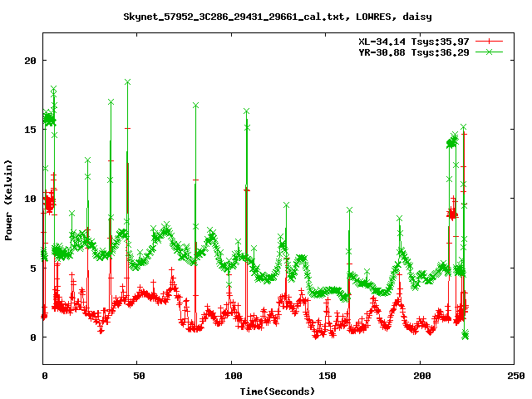Click the Power (Kelvin) axis label
This screenshot has width=532, height=399.
(8, 200)
